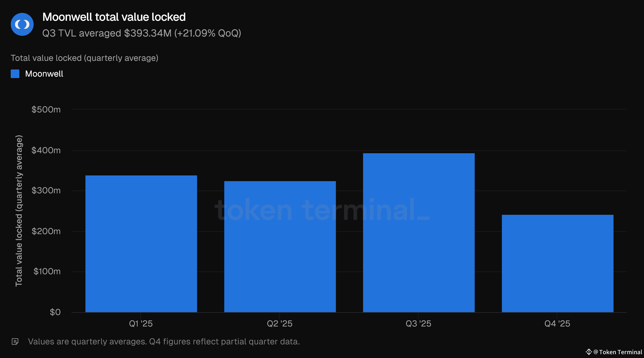
Task: Click the footnote note icon
Action: [15, 342]
